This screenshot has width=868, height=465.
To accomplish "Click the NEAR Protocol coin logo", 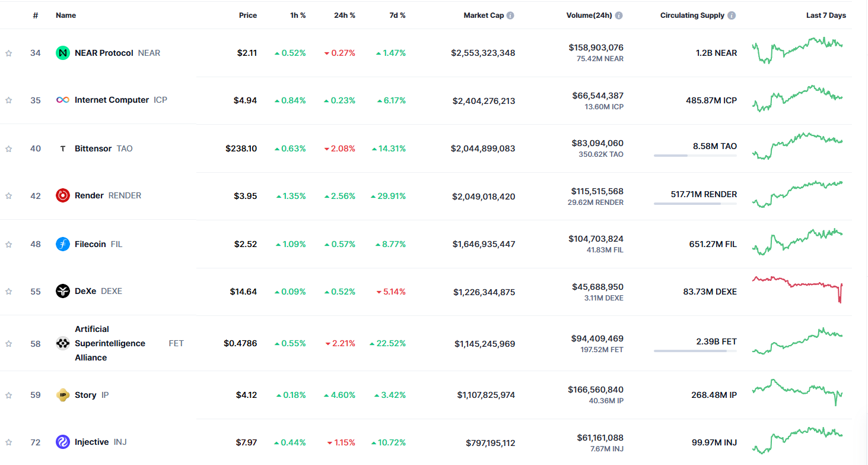I will click(x=63, y=53).
